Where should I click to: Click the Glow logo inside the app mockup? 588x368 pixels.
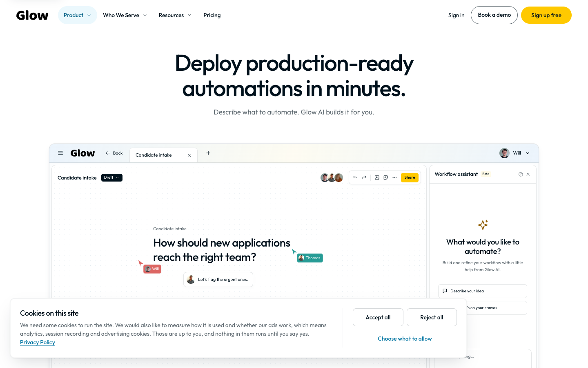pyautogui.click(x=82, y=153)
